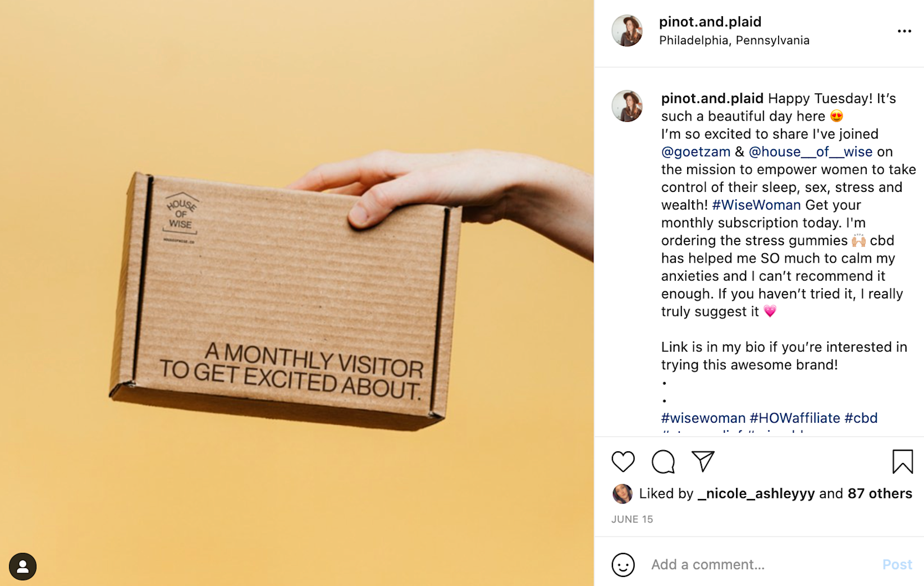Like the post with the heart icon

(623, 461)
